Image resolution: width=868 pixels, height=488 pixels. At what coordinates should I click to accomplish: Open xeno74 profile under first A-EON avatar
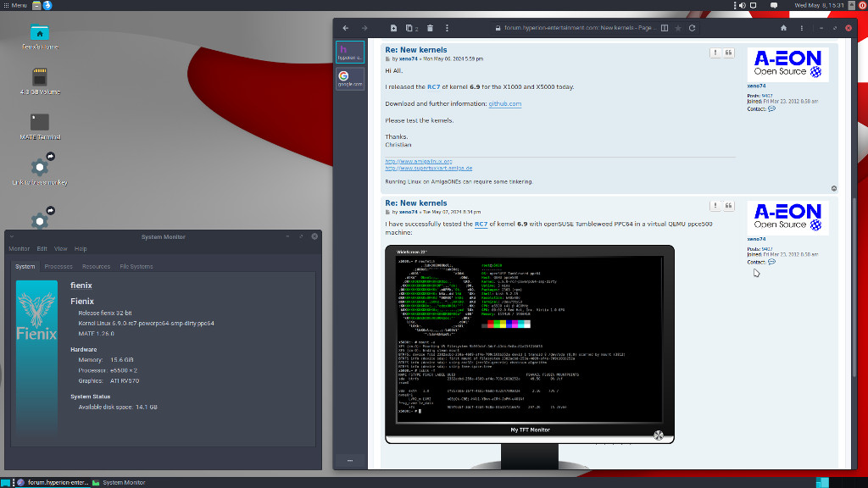click(756, 86)
